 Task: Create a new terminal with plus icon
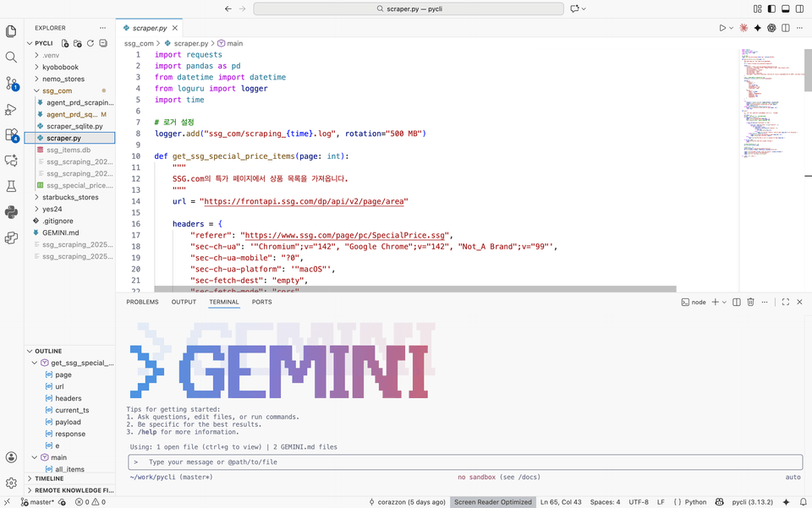716,302
